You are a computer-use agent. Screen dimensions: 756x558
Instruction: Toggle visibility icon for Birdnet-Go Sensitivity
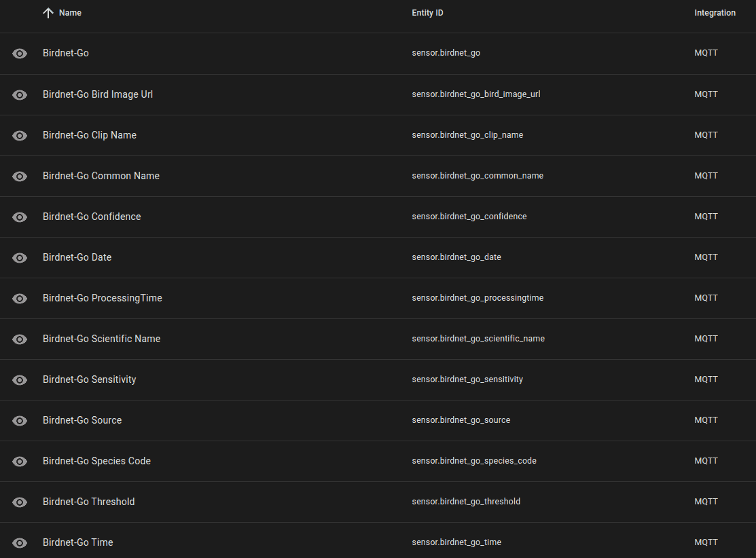point(20,379)
